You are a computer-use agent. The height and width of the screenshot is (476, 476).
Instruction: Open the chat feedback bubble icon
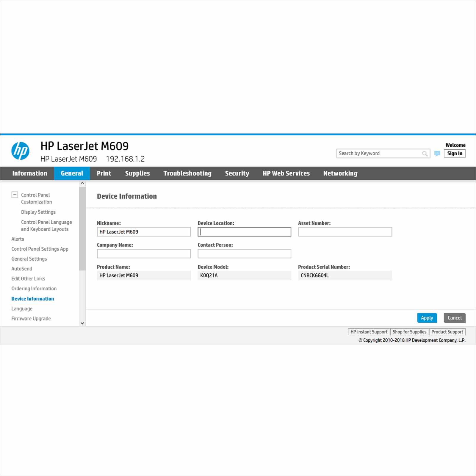click(437, 154)
